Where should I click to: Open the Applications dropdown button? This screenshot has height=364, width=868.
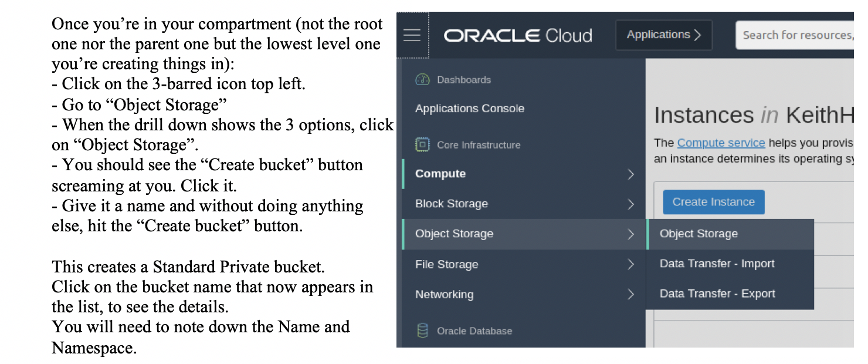pyautogui.click(x=663, y=35)
